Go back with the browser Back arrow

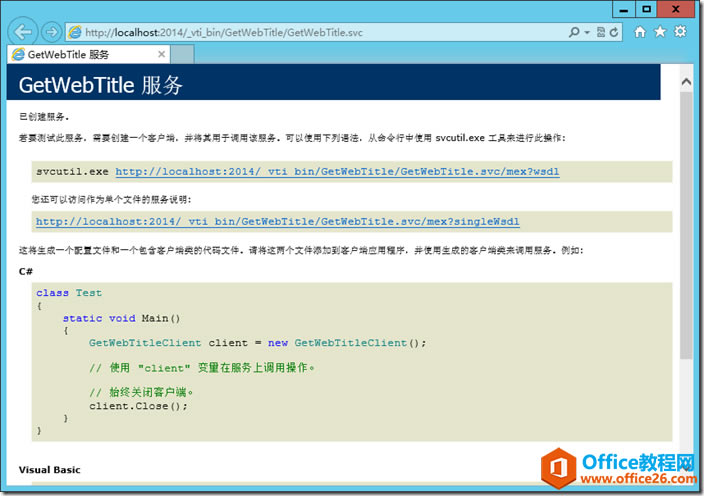pyautogui.click(x=22, y=32)
